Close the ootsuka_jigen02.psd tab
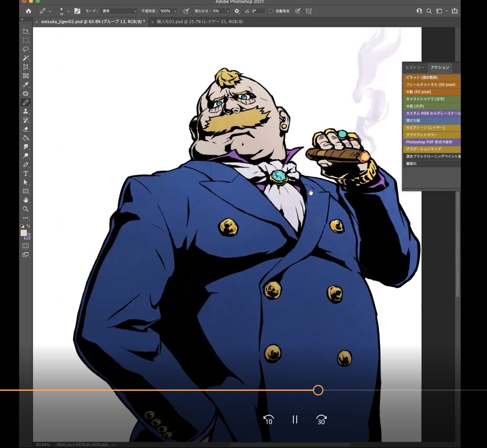Viewport: 487px width, 448px height. (x=37, y=22)
